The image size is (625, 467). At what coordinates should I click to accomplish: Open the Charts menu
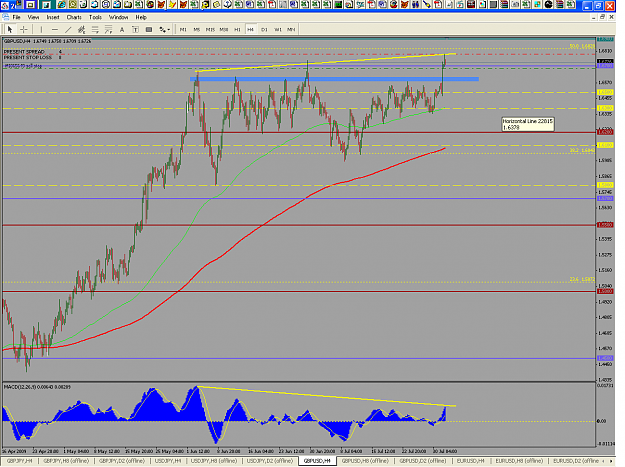pos(74,17)
